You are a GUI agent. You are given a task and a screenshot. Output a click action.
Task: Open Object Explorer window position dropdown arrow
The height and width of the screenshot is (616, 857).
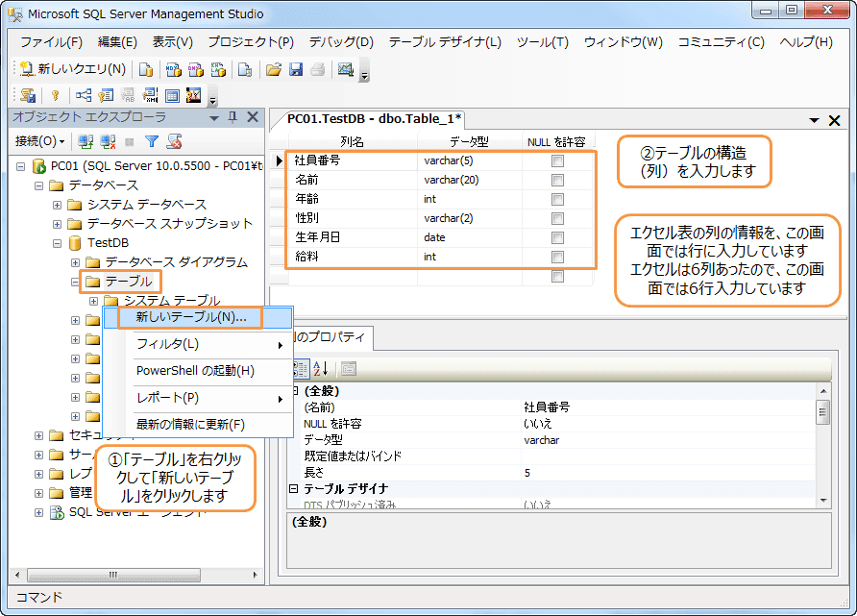tap(214, 118)
